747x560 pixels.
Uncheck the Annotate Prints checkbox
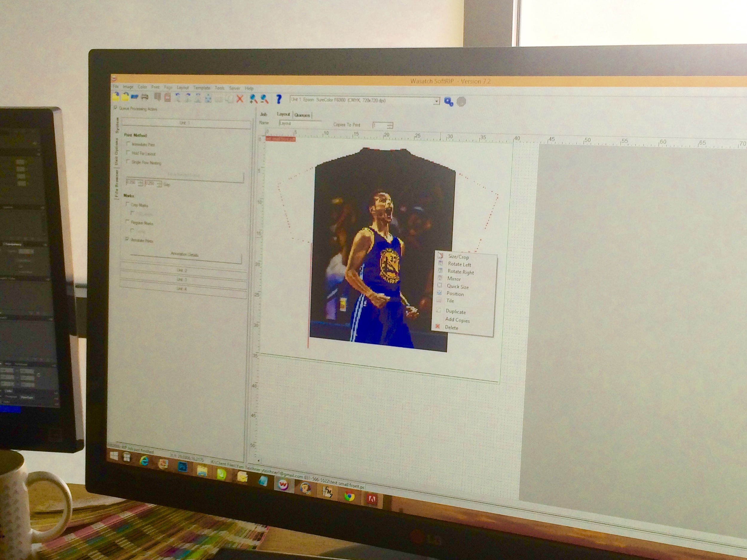127,239
